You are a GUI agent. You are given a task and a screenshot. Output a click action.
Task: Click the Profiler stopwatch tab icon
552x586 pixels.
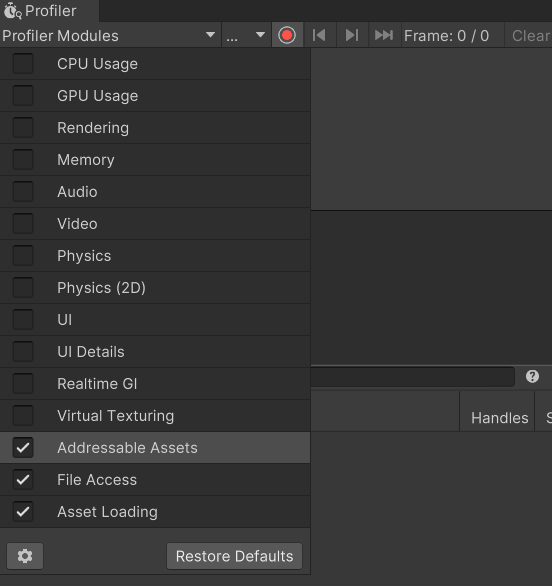(12, 11)
